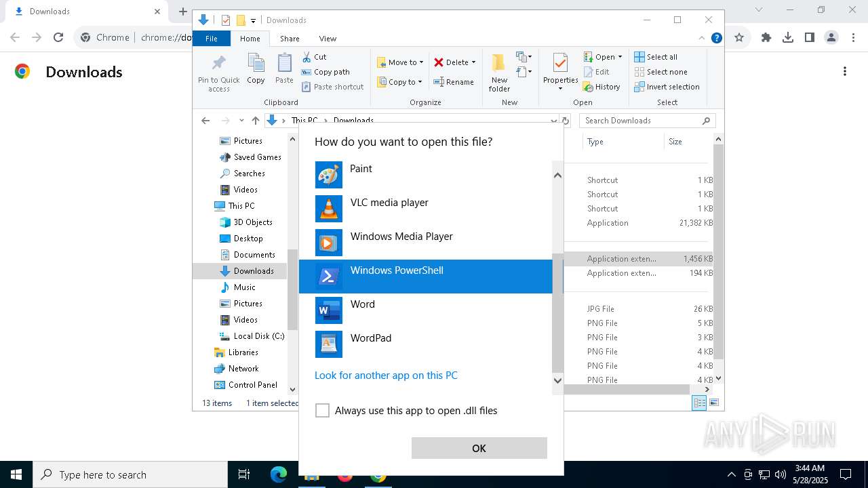Click Select none in ribbon
Viewport: 868px width, 488px height.
click(x=660, y=72)
